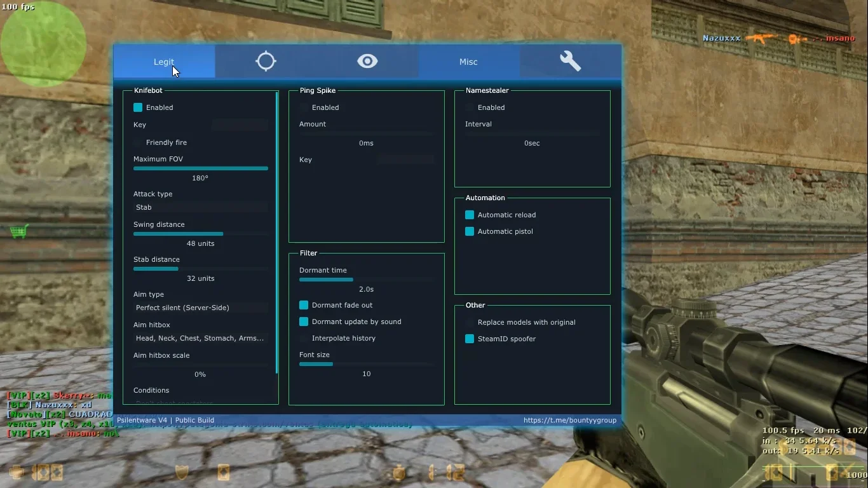Click the Conditions label
Screen dimensions: 868x488
151,390
